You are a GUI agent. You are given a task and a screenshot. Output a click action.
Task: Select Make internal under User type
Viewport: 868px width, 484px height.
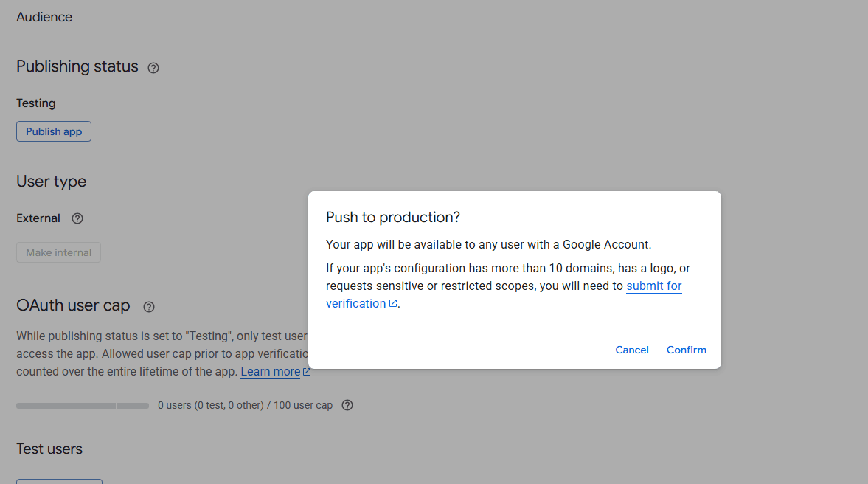[x=58, y=252]
